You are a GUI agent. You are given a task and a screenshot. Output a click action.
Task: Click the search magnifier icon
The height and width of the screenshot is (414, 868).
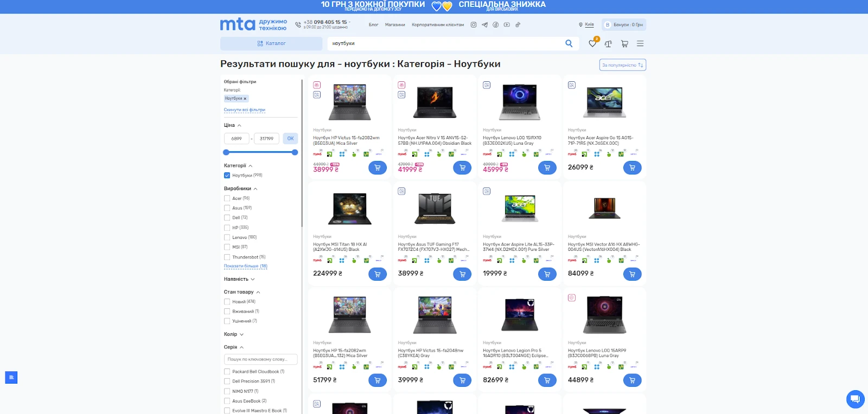[x=569, y=43]
